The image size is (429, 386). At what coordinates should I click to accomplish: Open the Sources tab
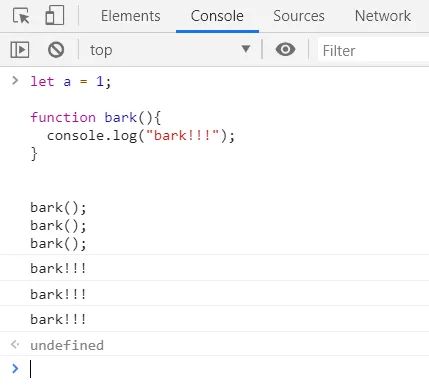click(299, 16)
